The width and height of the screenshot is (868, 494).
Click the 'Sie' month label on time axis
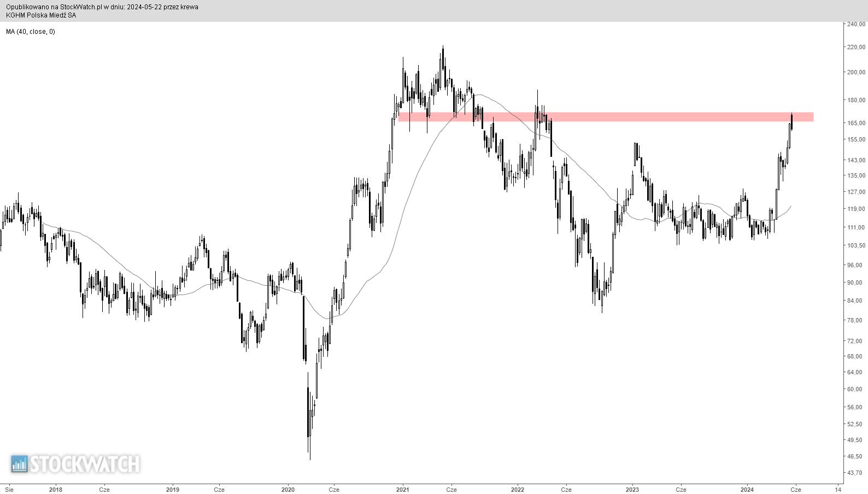[9, 490]
